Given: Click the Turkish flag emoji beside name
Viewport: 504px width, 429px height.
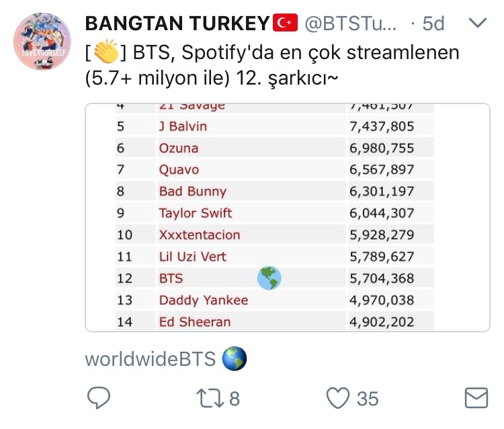Looking at the screenshot, I should coord(286,23).
